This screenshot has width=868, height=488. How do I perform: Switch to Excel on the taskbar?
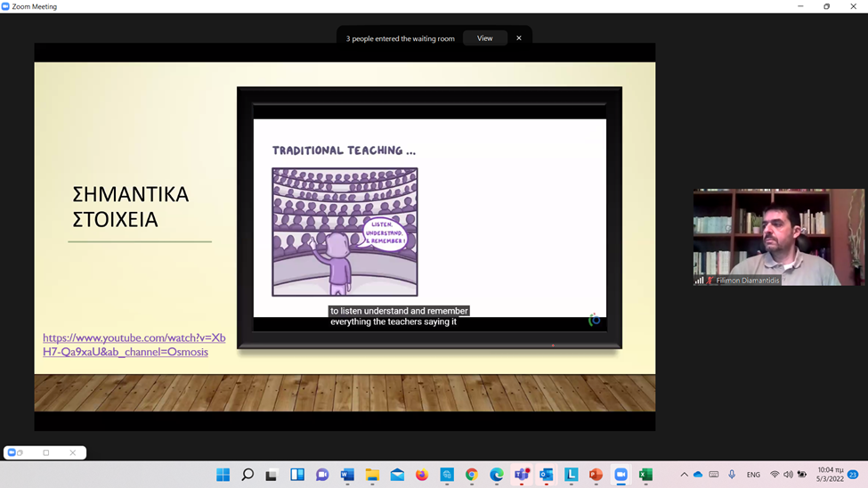[x=645, y=475]
